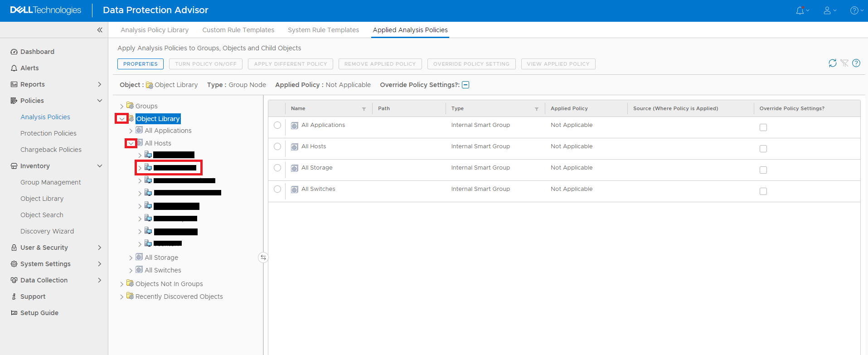Viewport: 868px width, 355px height.
Task: Click the panel swap arrows handle
Action: click(263, 258)
